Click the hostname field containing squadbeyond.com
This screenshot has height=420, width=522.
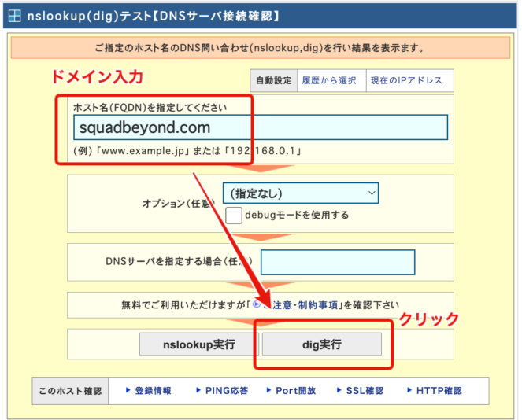(261, 127)
